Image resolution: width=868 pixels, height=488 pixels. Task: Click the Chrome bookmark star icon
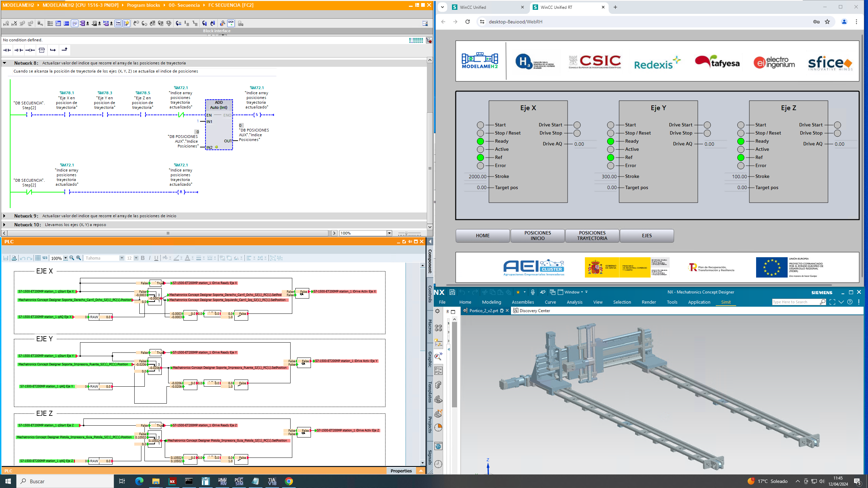point(827,22)
